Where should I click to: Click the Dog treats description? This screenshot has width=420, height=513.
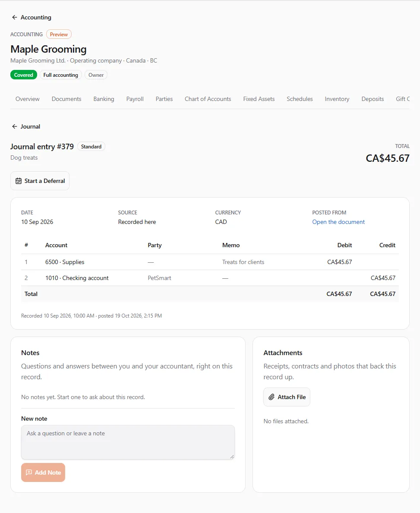pyautogui.click(x=24, y=157)
